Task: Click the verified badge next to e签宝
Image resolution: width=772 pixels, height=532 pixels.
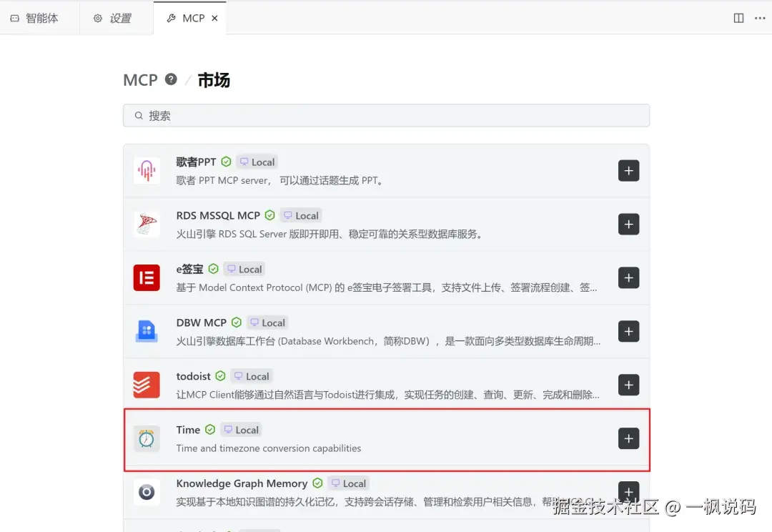Action: coord(213,269)
